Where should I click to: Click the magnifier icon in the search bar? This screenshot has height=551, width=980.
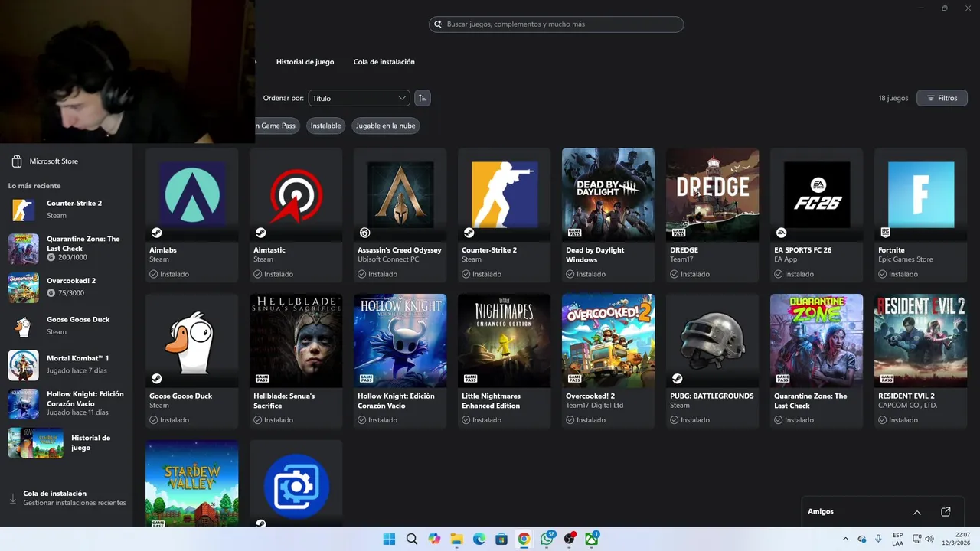pos(437,24)
